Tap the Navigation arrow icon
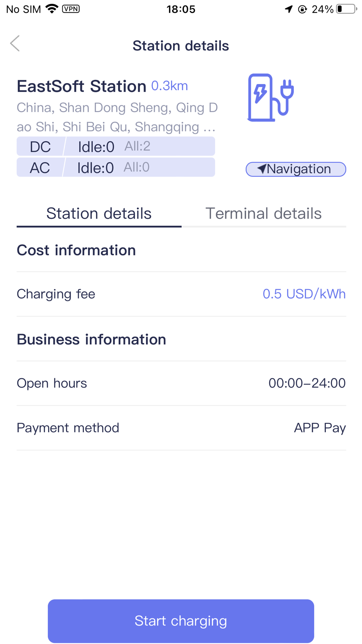Screen dimensions: 362x644 coord(262,169)
